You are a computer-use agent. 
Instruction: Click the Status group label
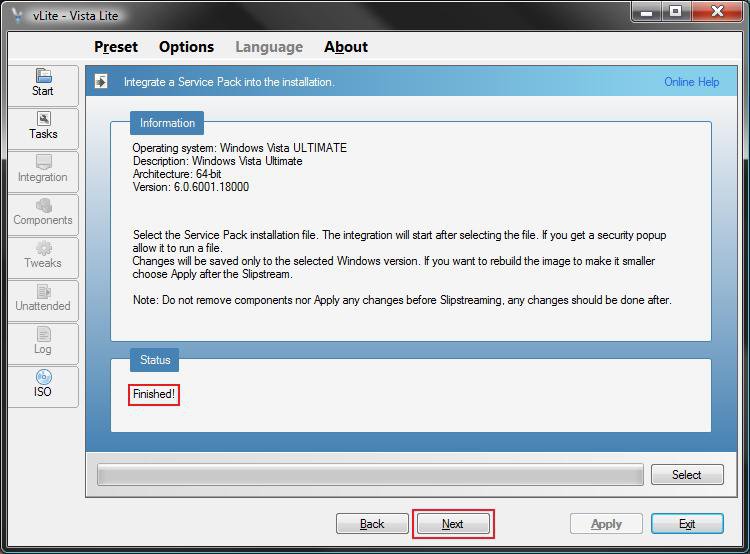click(x=154, y=360)
